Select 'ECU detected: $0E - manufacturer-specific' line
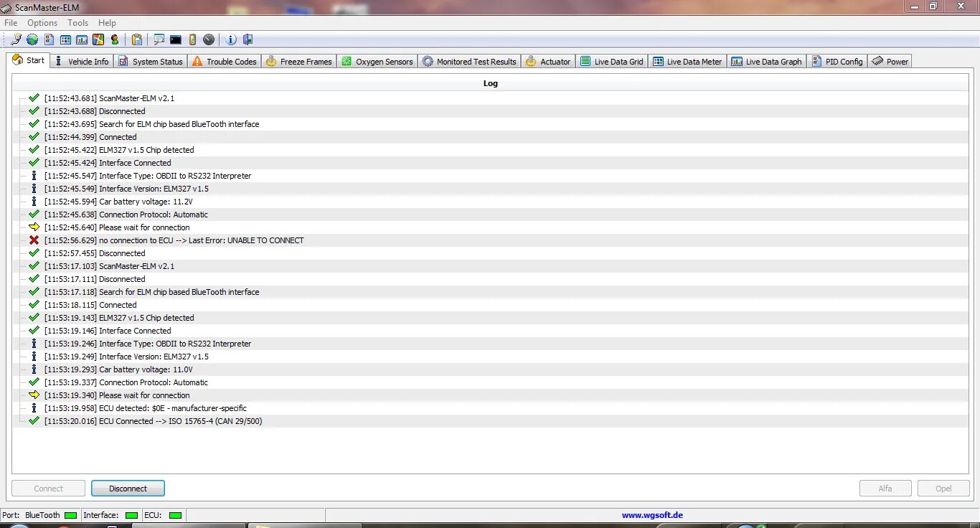980x528 pixels. tap(145, 408)
